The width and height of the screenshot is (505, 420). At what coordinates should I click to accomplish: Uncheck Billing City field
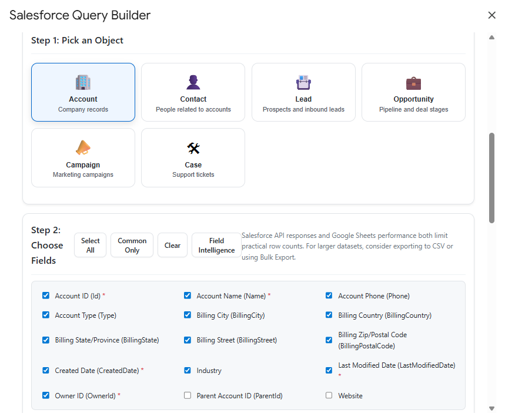click(x=187, y=315)
